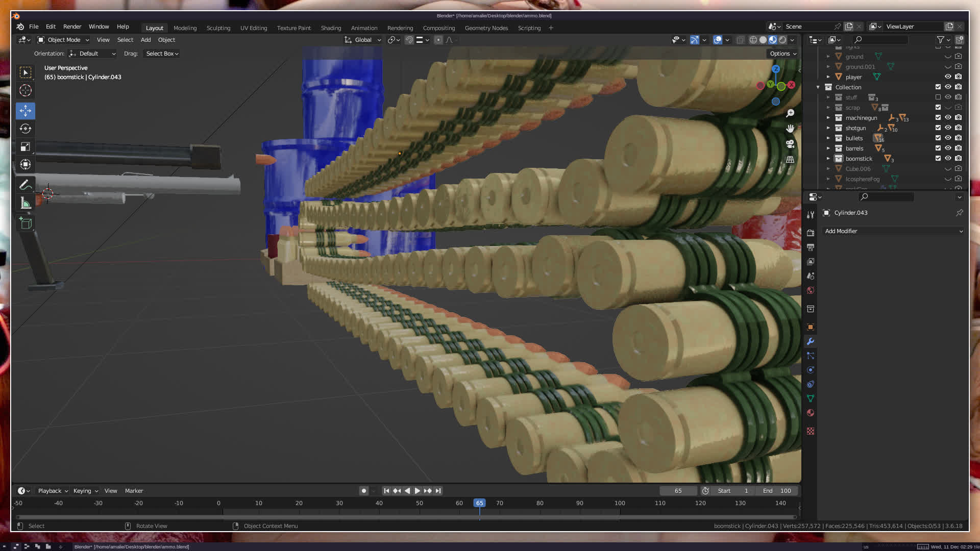This screenshot has width=980, height=551.
Task: Open Object Data properties tab icon
Action: [810, 398]
